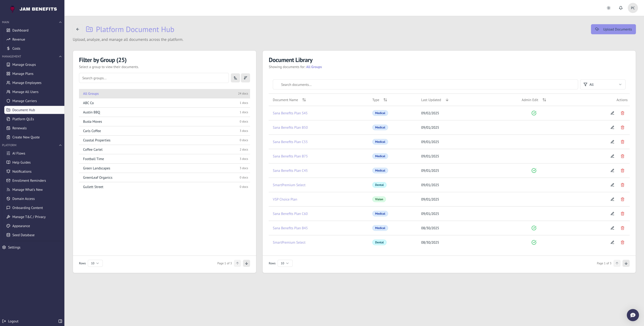The height and width of the screenshot is (326, 644).
Task: Go to next page of Document Library
Action: 626,263
